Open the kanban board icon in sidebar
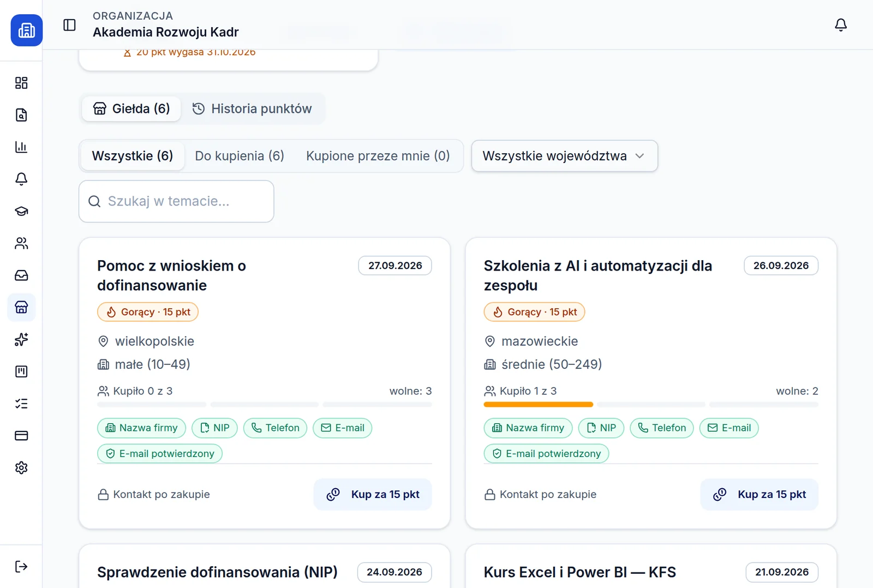Screen dimensions: 873x588 (21, 371)
